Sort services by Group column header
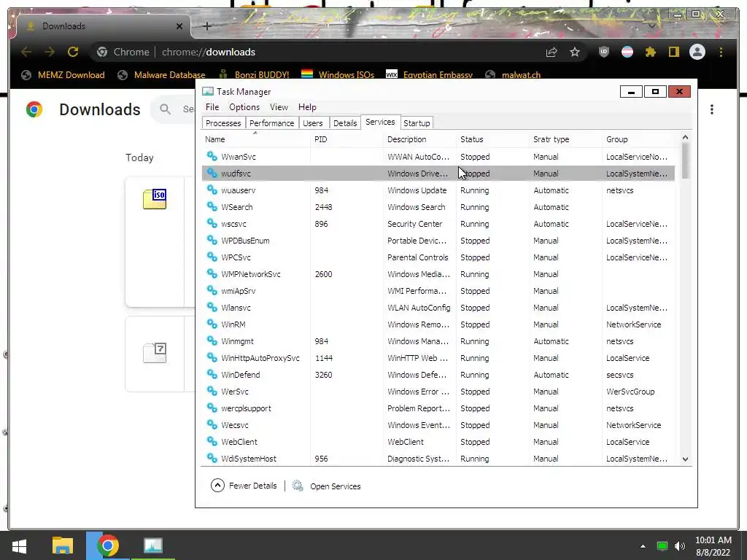Screen dimensions: 747x560 click(x=639, y=139)
